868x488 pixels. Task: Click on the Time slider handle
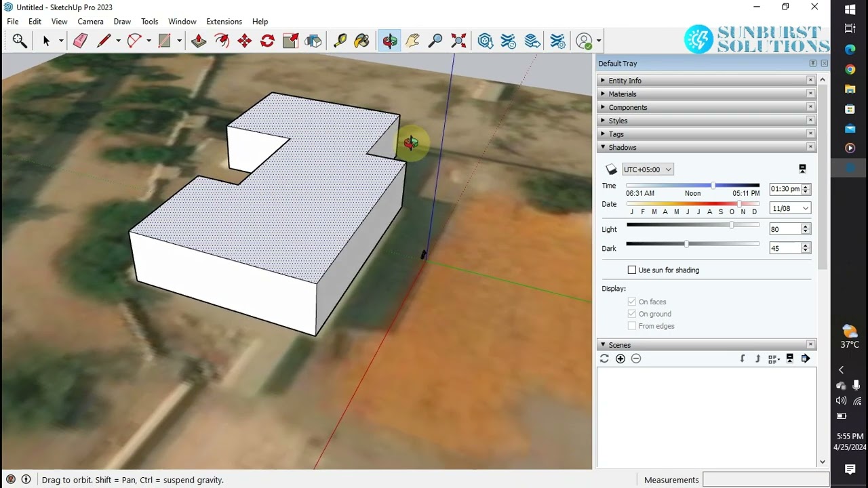(713, 185)
